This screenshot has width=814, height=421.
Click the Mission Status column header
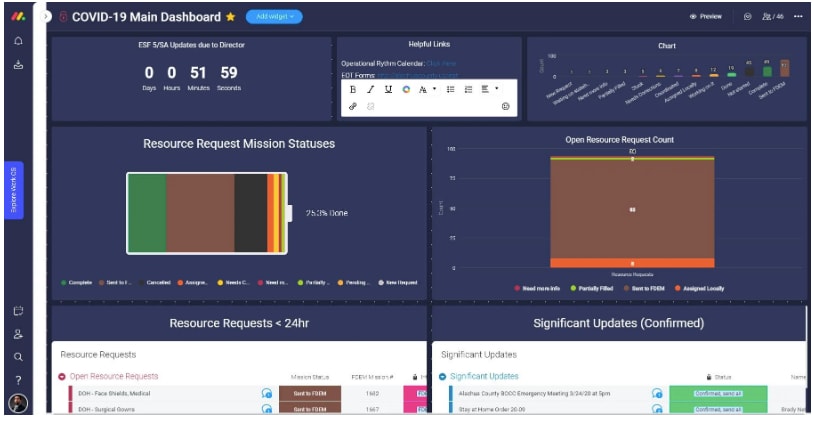(x=310, y=377)
